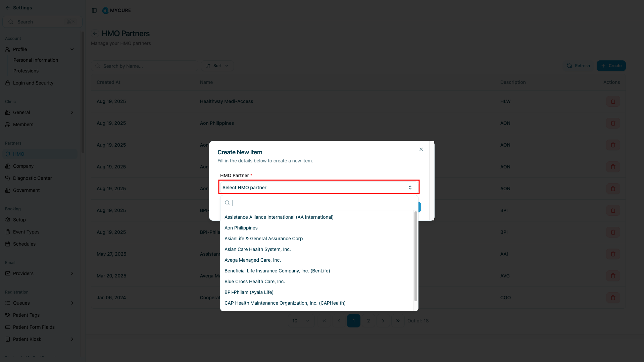This screenshot has height=362, width=644.
Task: Select Avega Managed Care, Inc. option
Action: pyautogui.click(x=252, y=260)
